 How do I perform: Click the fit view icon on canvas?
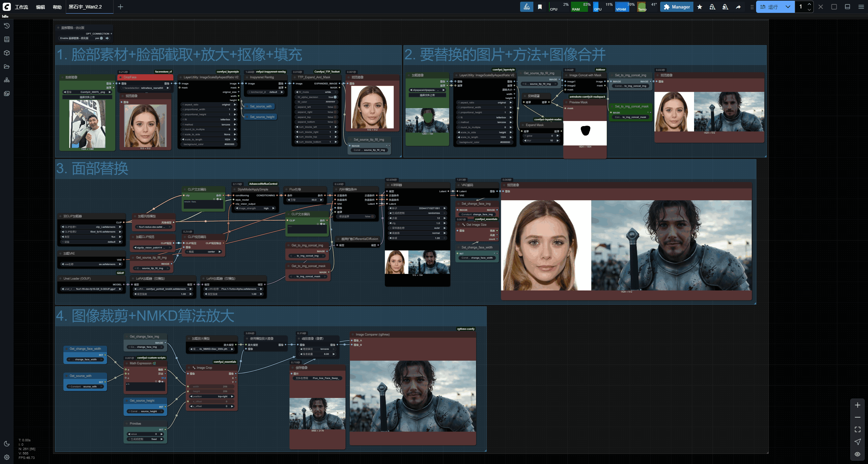[x=857, y=429]
